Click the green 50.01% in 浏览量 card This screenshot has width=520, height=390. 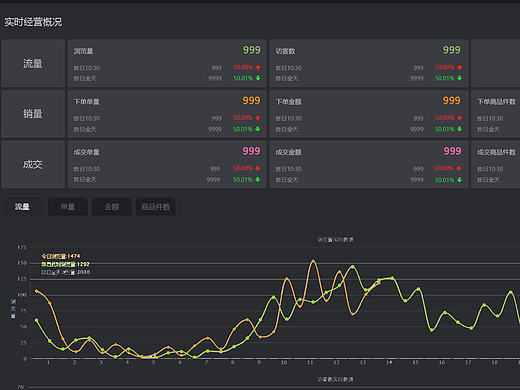coord(243,78)
